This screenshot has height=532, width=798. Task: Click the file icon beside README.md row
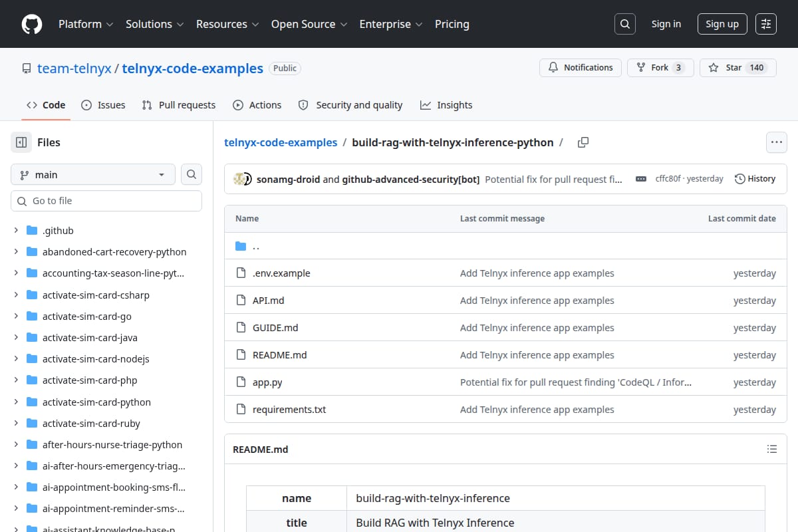(x=241, y=355)
